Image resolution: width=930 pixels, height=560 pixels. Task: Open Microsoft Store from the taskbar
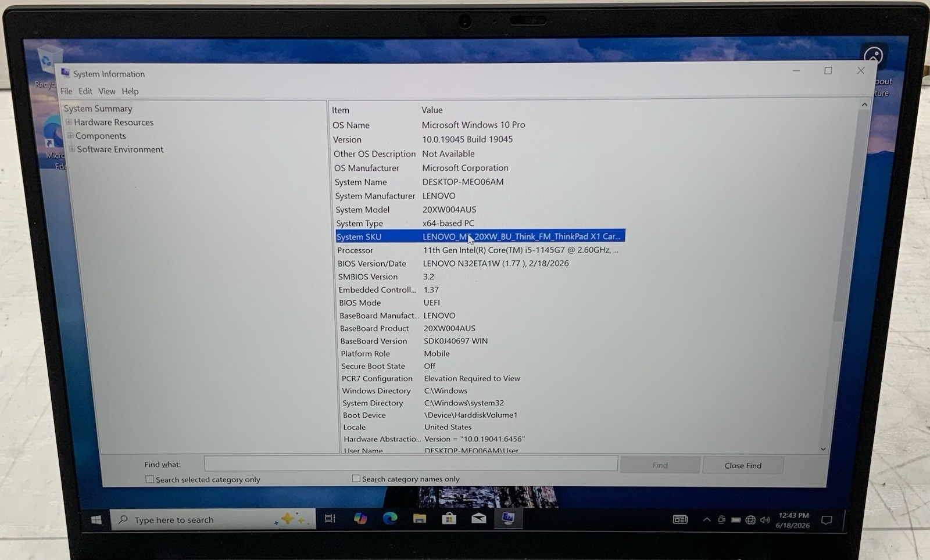(449, 518)
